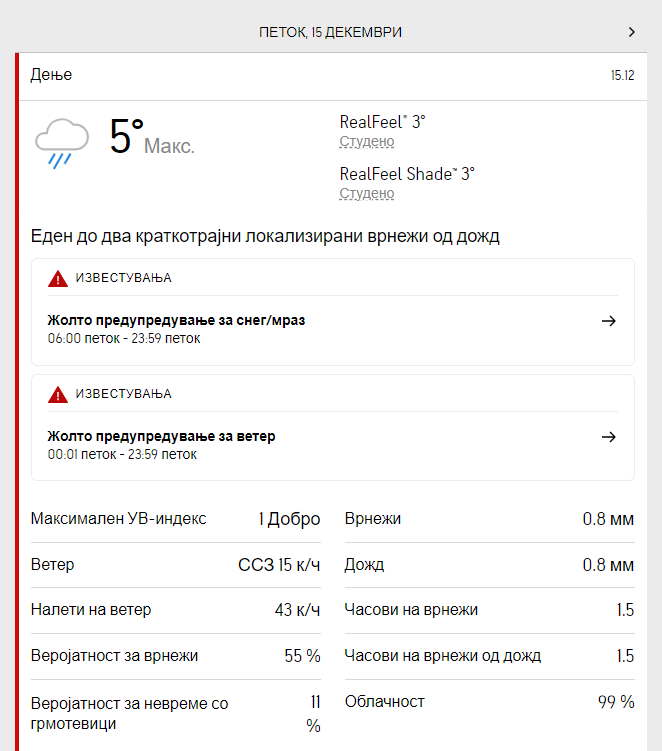Go to next day using right chevron

(632, 32)
